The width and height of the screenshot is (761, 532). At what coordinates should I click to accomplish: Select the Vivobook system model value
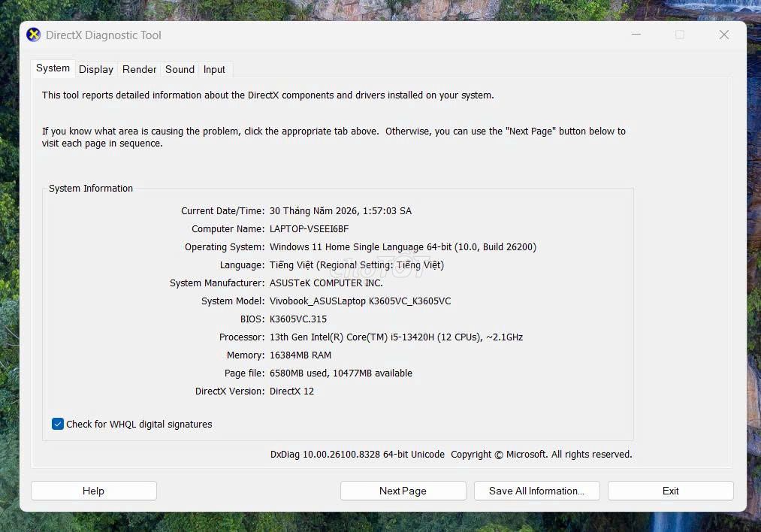pyautogui.click(x=360, y=301)
